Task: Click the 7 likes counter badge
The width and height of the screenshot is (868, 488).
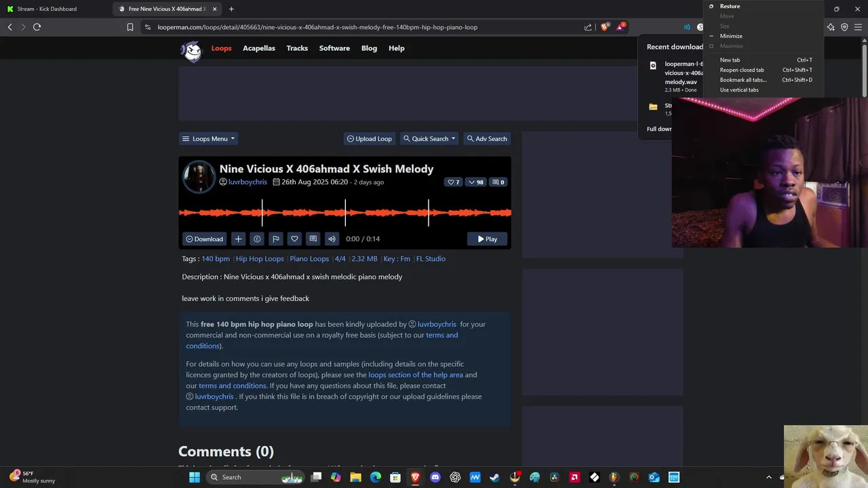Action: tap(453, 182)
